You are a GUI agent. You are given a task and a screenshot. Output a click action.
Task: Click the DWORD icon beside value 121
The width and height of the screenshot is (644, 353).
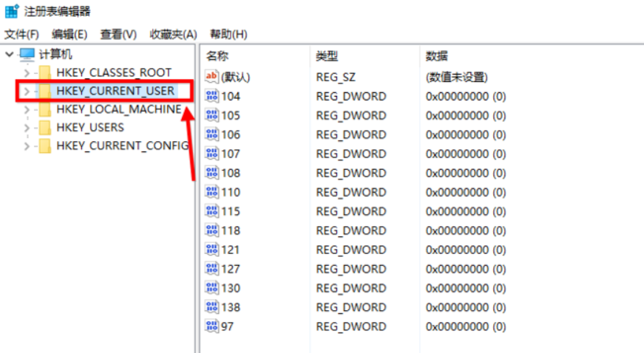pos(212,250)
